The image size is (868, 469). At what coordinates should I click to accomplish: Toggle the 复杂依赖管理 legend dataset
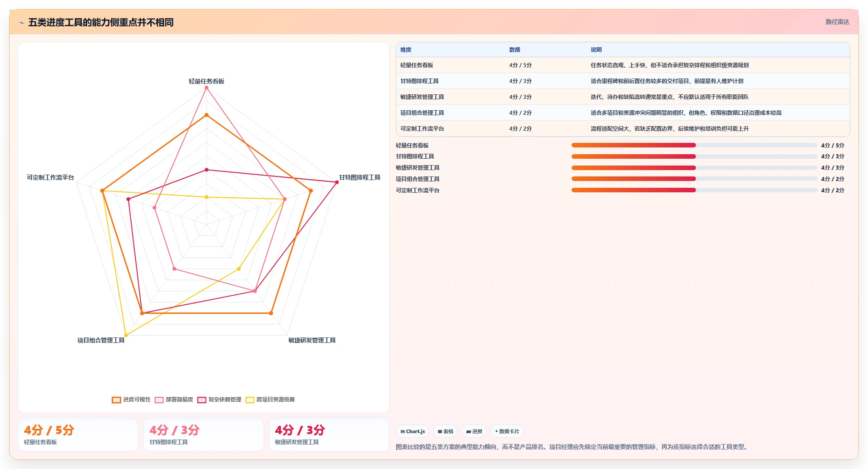tap(219, 400)
